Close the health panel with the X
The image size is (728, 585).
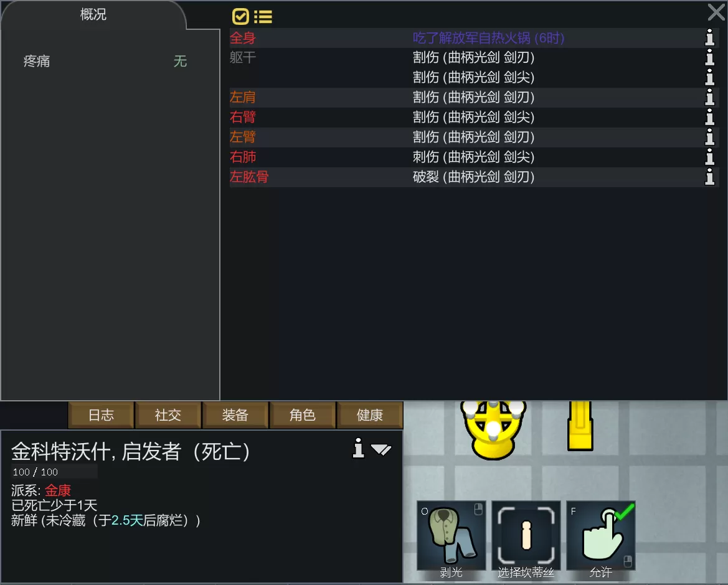(716, 12)
